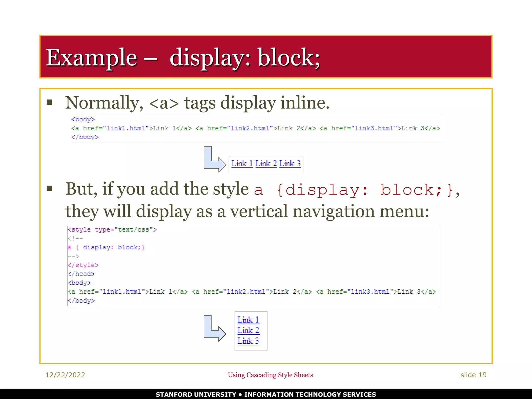
Task: Click the '<style type="text/css">' code line
Action: pyautogui.click(x=112, y=230)
